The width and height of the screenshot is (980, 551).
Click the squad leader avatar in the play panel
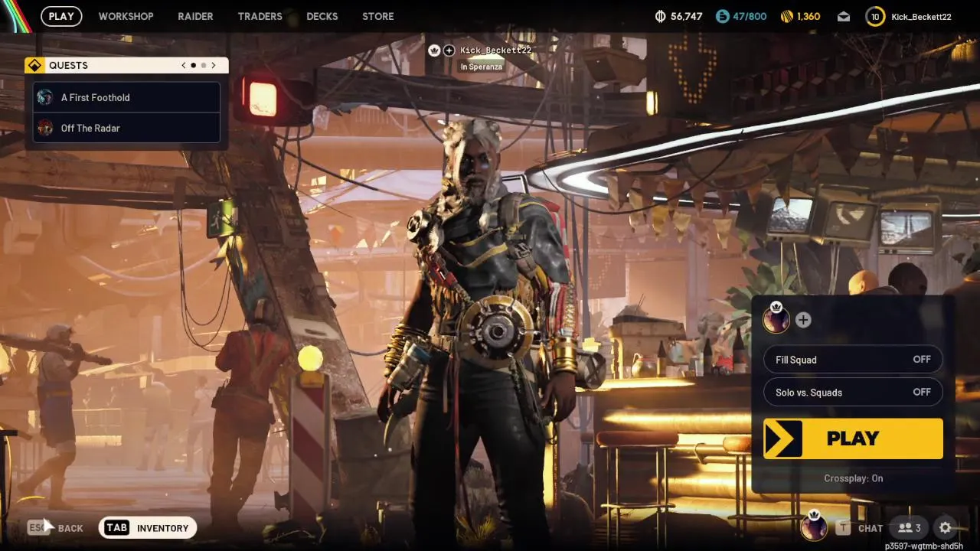tap(776, 318)
